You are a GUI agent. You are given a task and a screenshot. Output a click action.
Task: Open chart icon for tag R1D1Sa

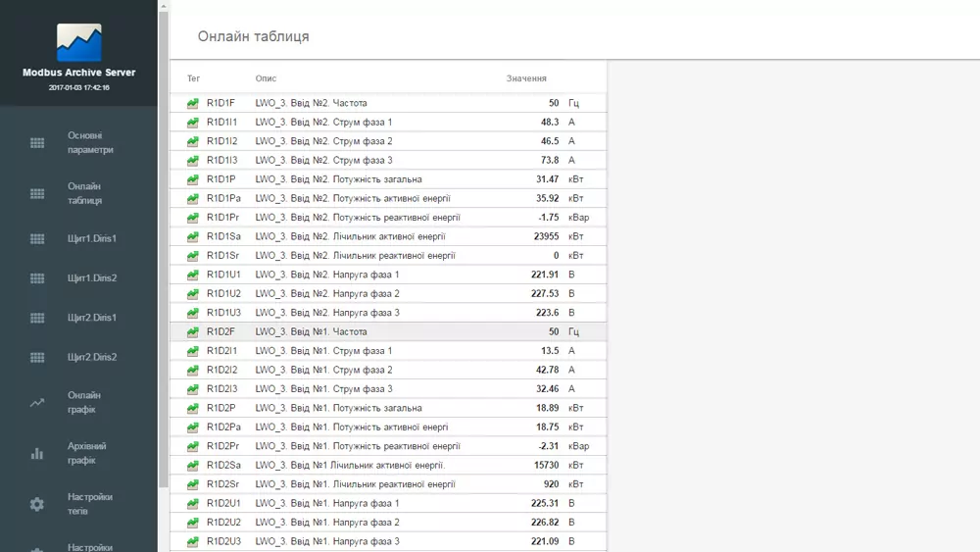click(192, 237)
